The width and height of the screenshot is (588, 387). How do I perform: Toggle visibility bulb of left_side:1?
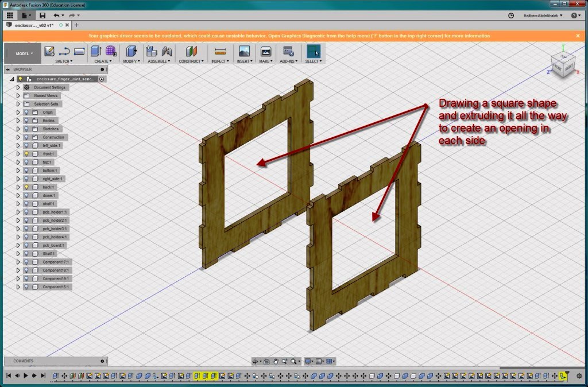(x=26, y=145)
